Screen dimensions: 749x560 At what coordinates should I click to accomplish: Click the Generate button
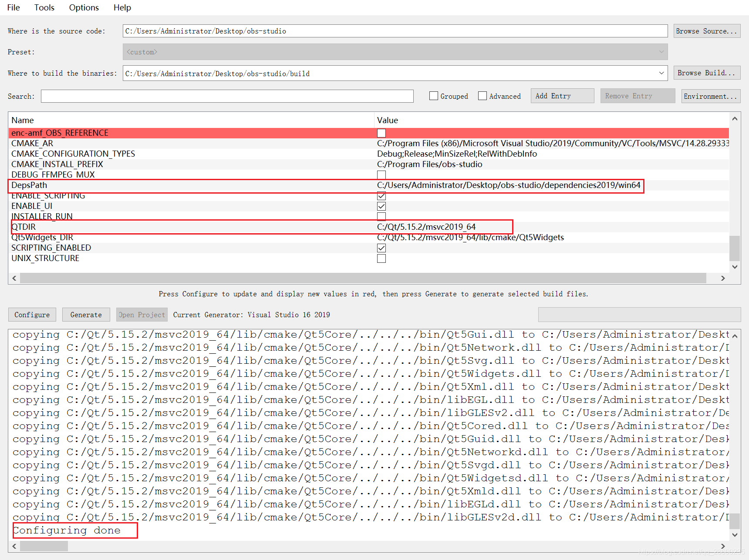(86, 315)
